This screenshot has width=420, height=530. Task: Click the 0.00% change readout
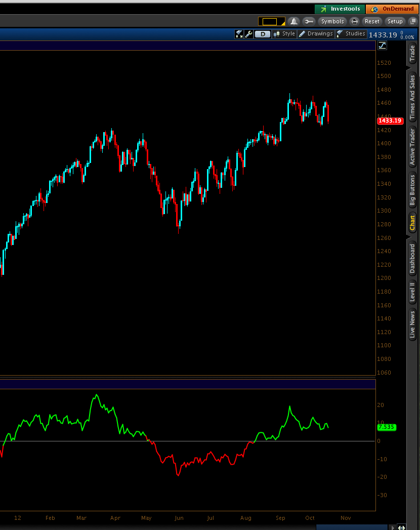407,37
